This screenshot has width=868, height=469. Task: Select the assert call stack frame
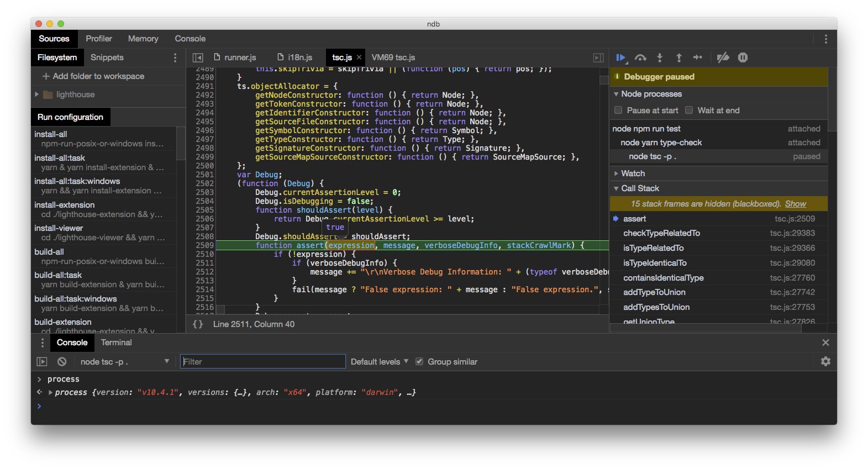coord(718,219)
